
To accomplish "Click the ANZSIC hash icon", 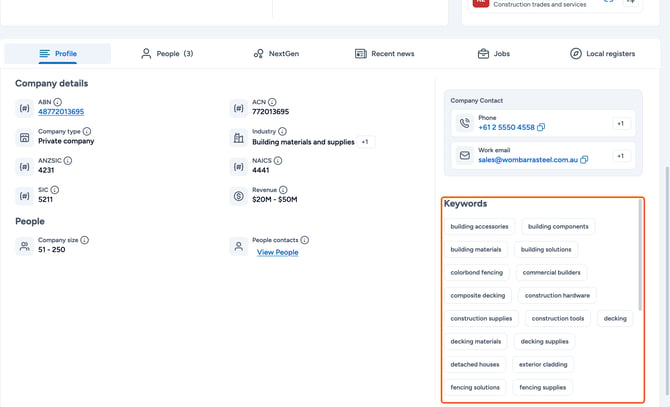I will [x=24, y=167].
